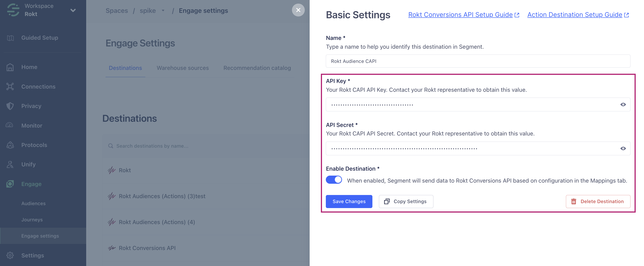Open Privacy via its shield icon
Screen dimensions: 644x266
pyautogui.click(x=10, y=106)
